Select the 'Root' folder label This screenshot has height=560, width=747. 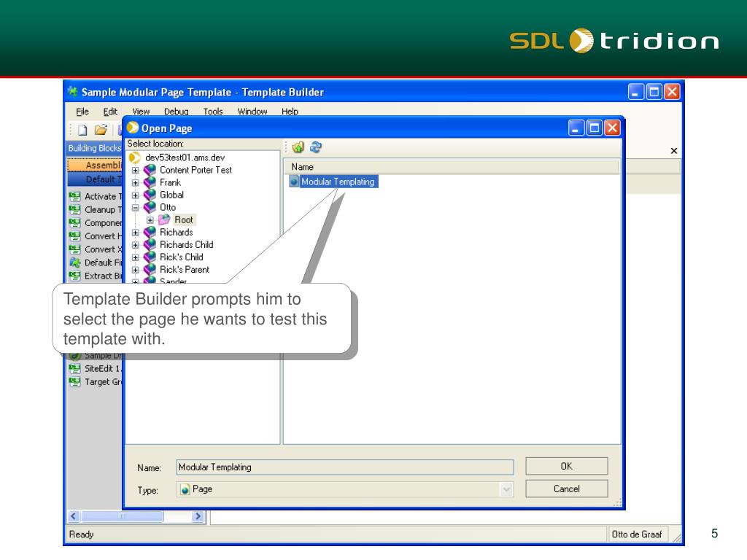coord(183,219)
